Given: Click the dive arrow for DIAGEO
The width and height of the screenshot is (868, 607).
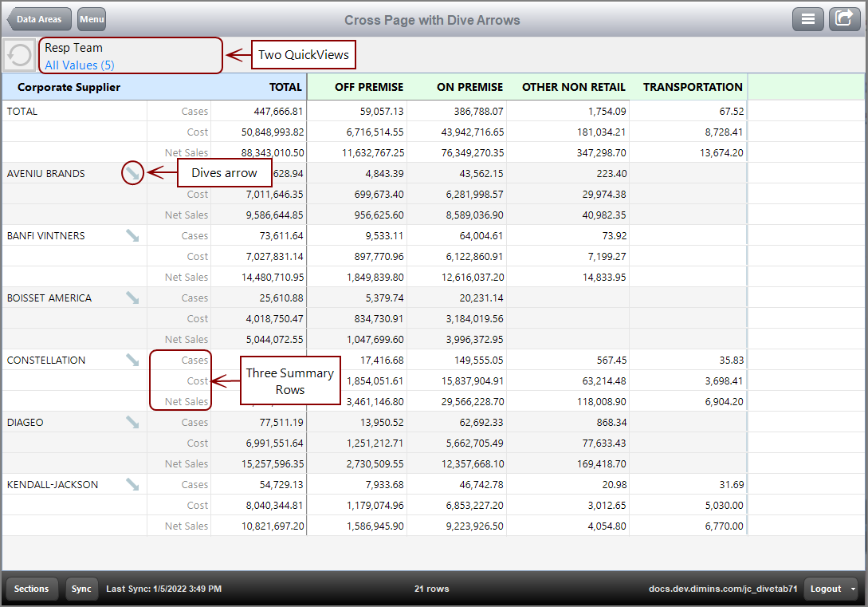Looking at the screenshot, I should pos(132,421).
